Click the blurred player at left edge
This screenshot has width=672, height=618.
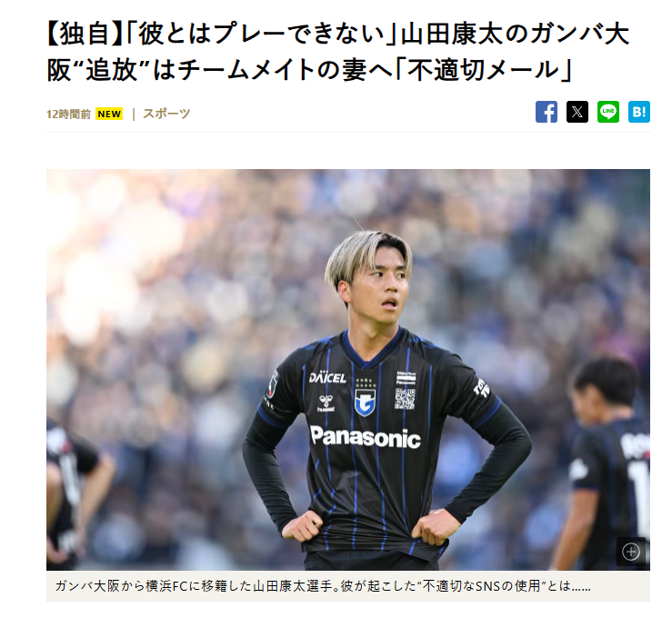(71, 493)
